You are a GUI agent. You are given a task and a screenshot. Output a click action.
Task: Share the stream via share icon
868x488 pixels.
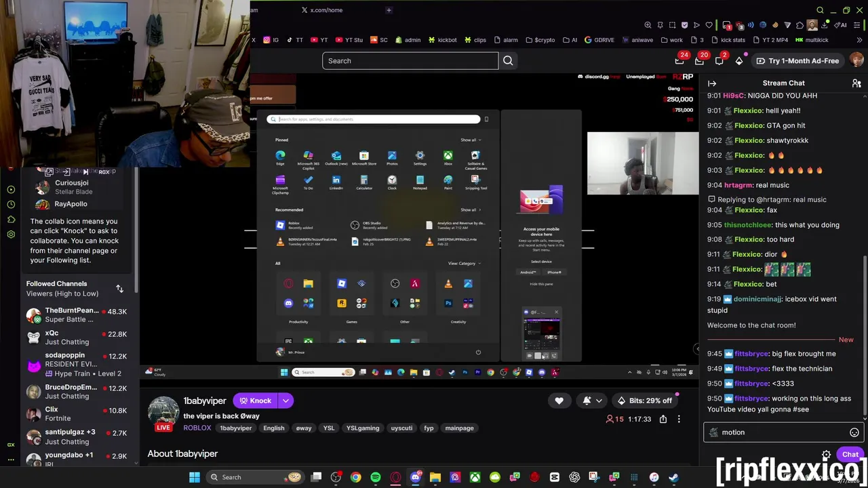[663, 420]
